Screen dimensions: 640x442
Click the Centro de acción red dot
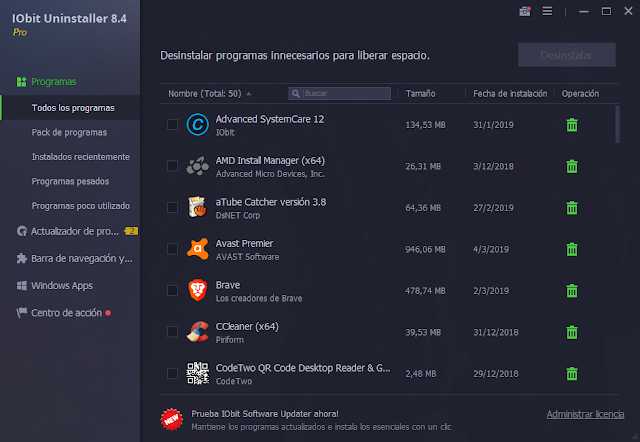point(108,313)
